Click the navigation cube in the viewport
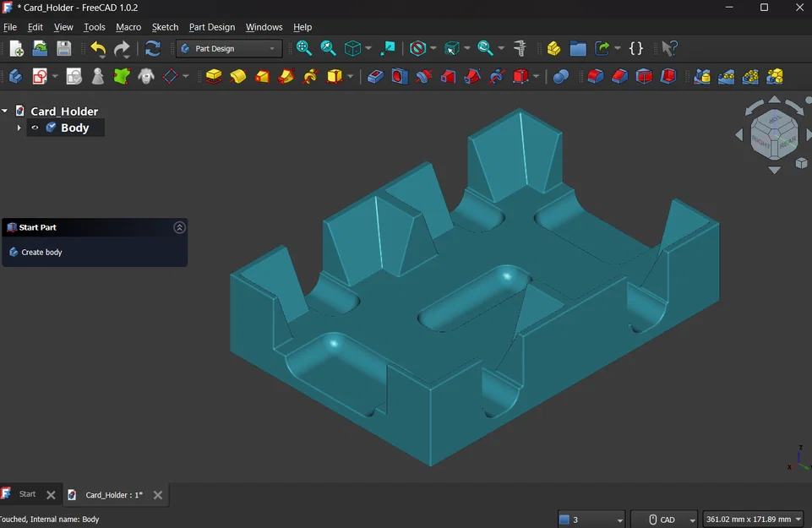Screen dimensions: 812x528 coord(773,133)
